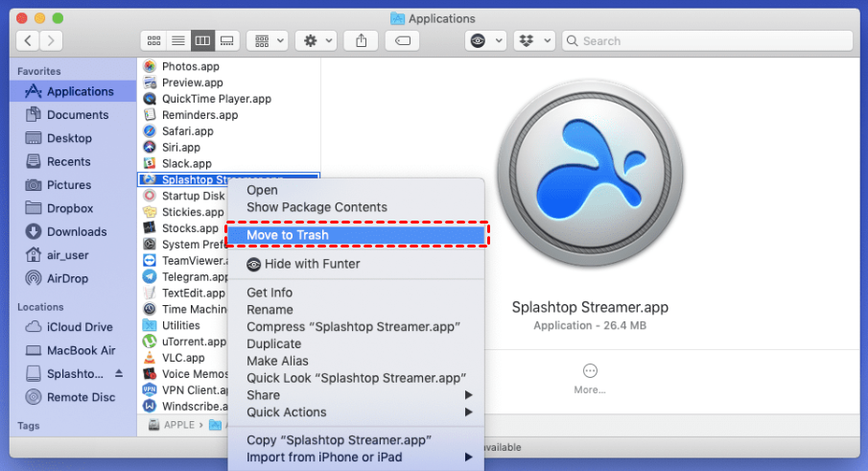Open air_user home folder in sidebar
The height and width of the screenshot is (471, 868).
[73, 255]
